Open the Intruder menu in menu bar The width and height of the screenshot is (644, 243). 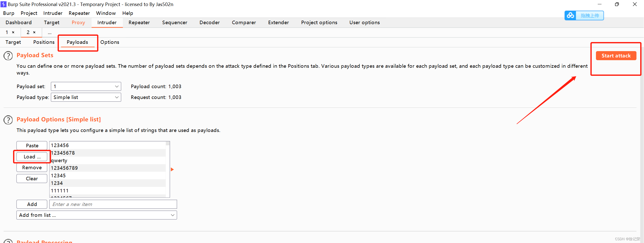(53, 13)
